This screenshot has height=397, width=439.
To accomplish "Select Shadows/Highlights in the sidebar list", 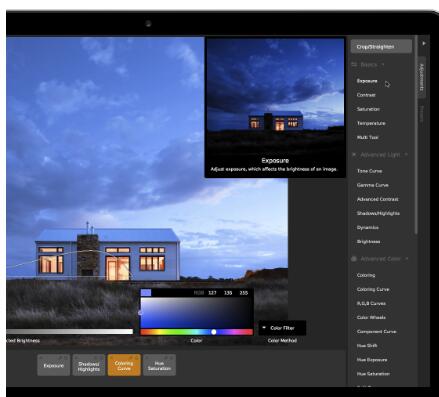I will pyautogui.click(x=378, y=213).
